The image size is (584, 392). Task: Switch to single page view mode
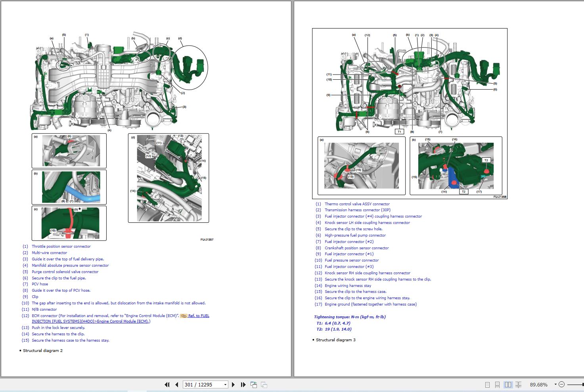[x=487, y=384]
